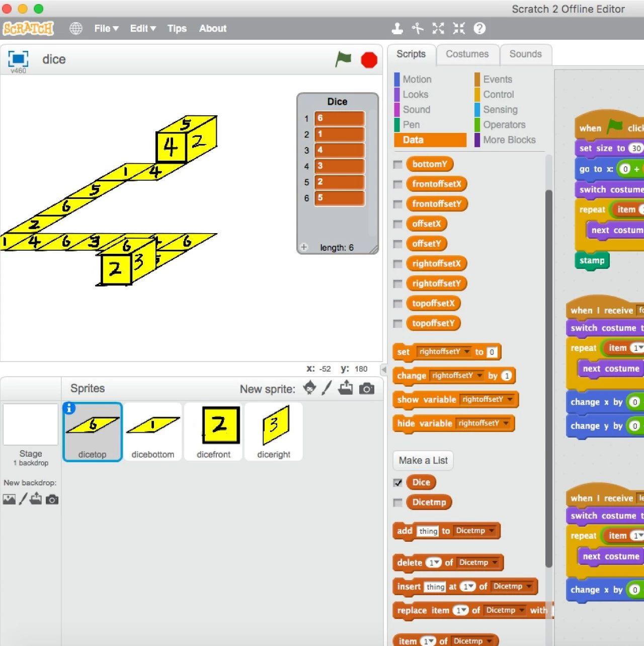Screen dimensions: 644x646
Task: Click the plus on Dice list monitor
Action: coord(304,247)
